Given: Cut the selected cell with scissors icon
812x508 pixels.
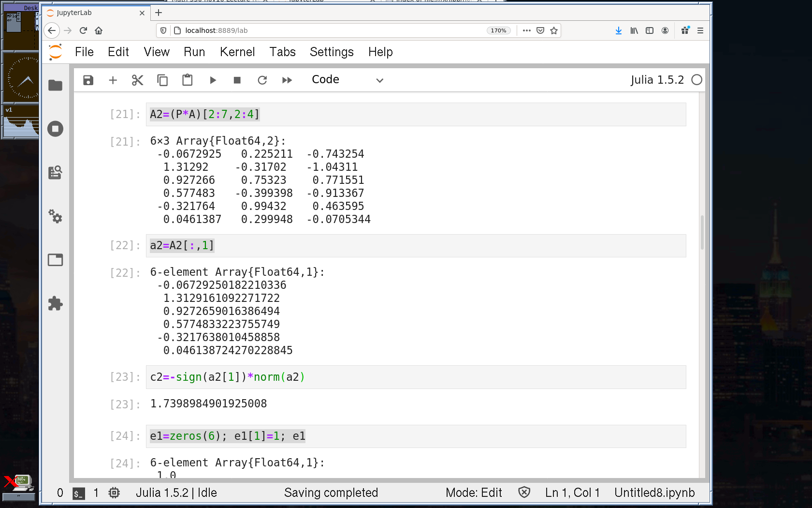Looking at the screenshot, I should click(137, 80).
